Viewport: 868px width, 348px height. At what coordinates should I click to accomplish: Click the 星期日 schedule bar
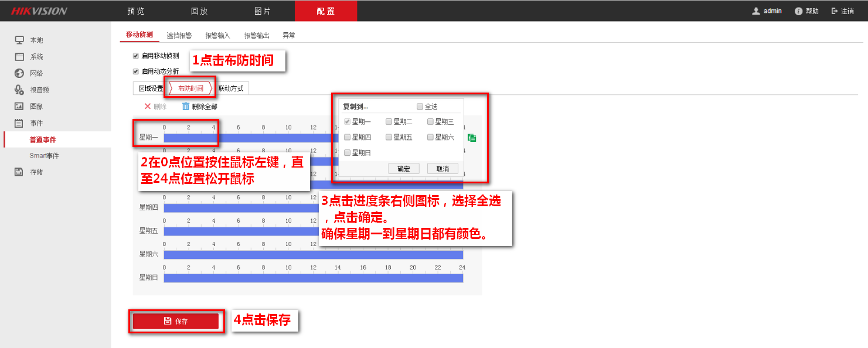pos(314,278)
